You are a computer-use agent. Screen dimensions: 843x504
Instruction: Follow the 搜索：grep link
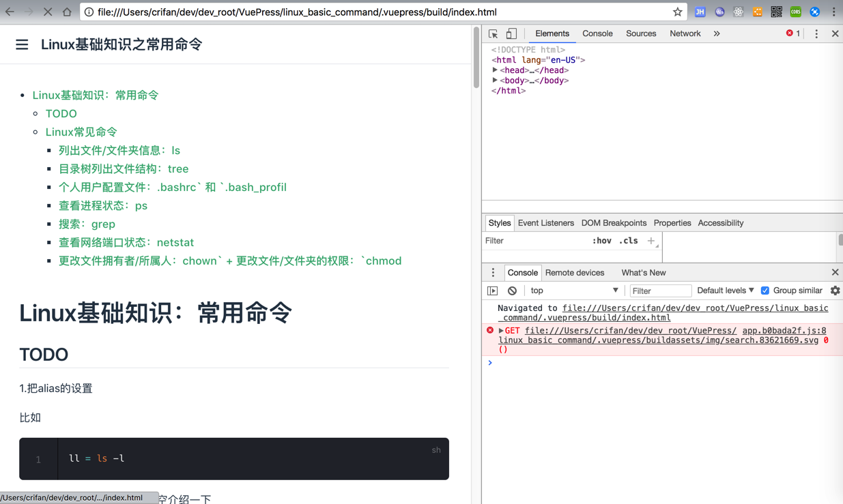[x=87, y=224]
